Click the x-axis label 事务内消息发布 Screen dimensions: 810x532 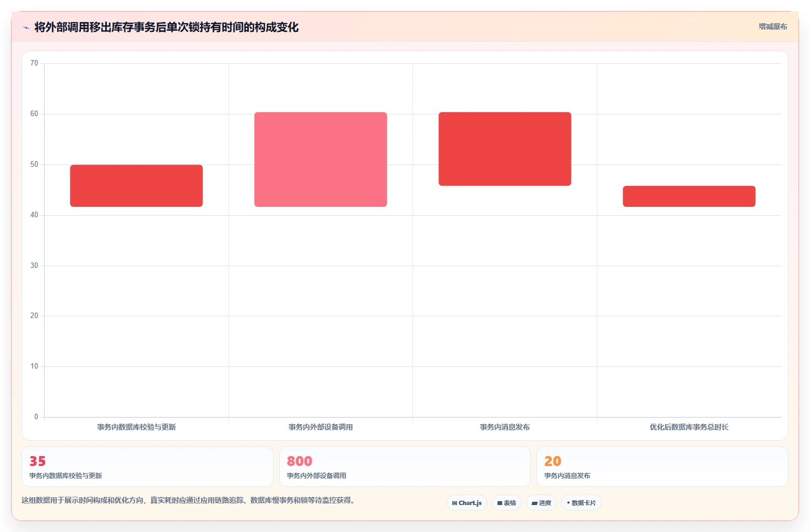[505, 427]
